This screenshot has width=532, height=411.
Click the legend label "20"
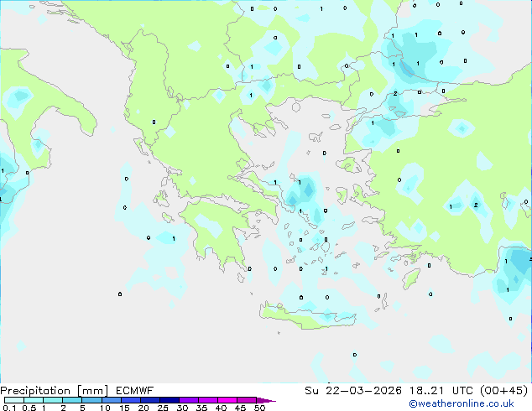[143, 408]
